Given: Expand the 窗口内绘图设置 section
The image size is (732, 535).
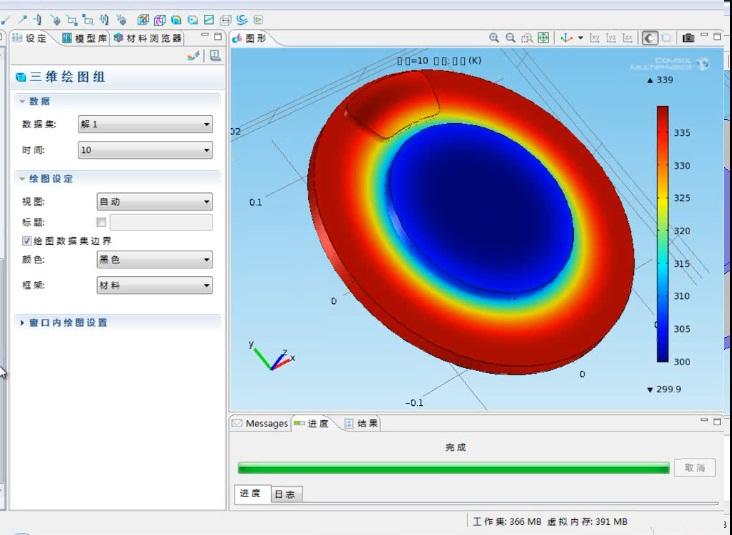Looking at the screenshot, I should click(22, 323).
